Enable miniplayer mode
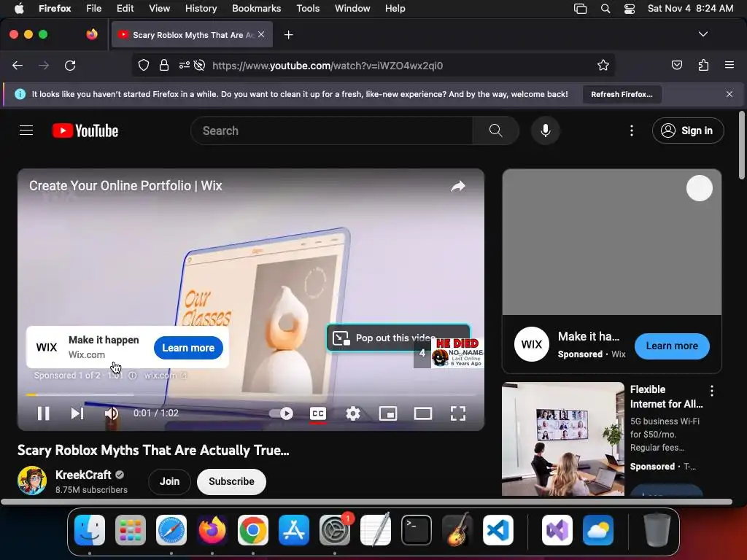747x560 pixels. [388, 413]
